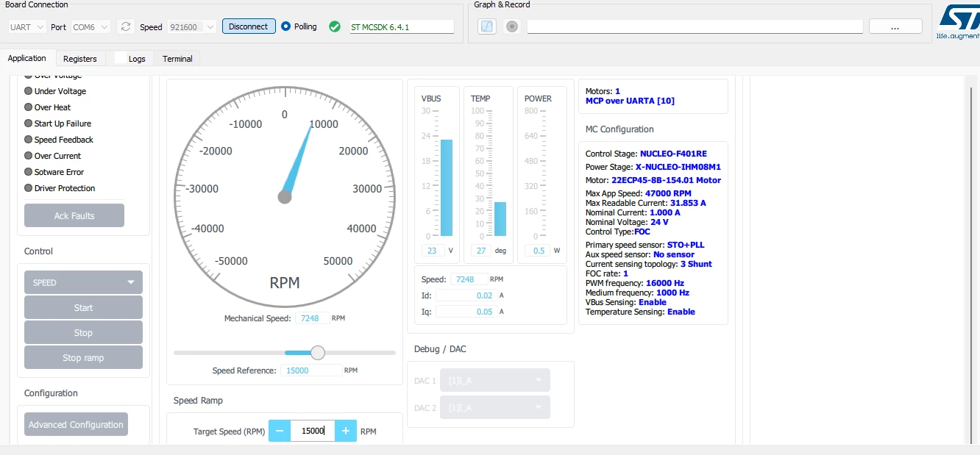
Task: Click the RPM gauge needle hub
Action: 285,197
